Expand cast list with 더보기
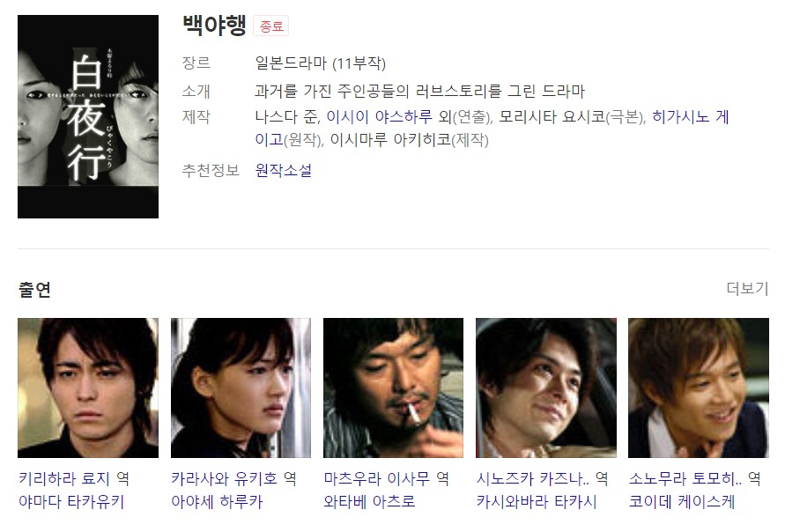 pos(747,288)
